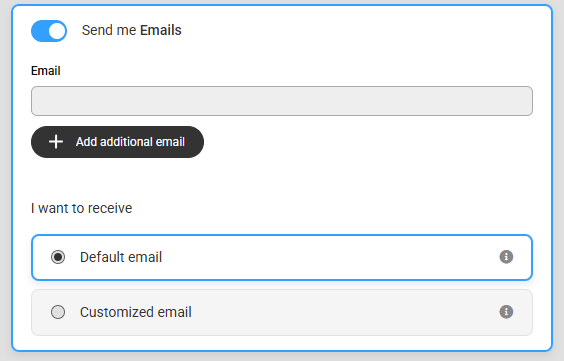Click the "I want to receive" heading
This screenshot has height=361, width=564.
coord(82,208)
